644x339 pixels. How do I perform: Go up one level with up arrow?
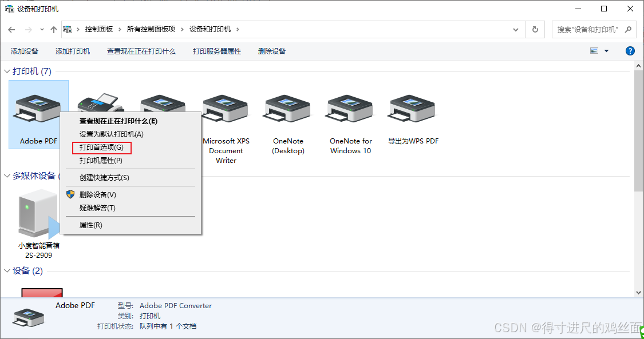point(53,30)
